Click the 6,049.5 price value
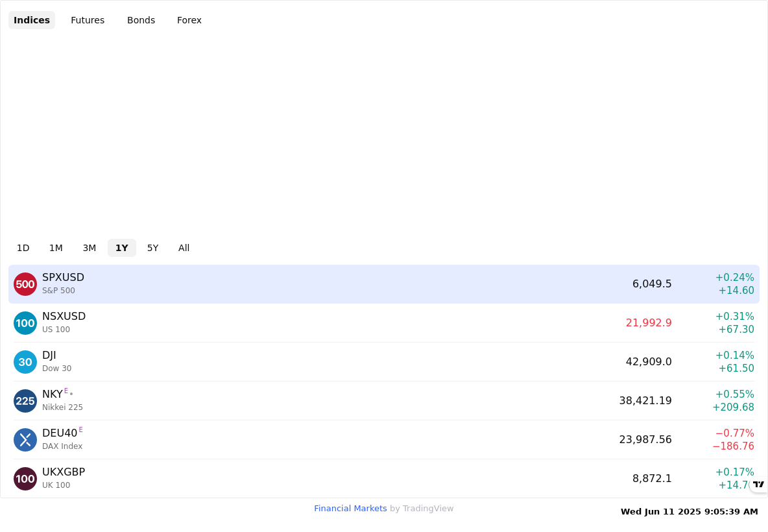Viewport: 768px width, 532px height. [652, 284]
